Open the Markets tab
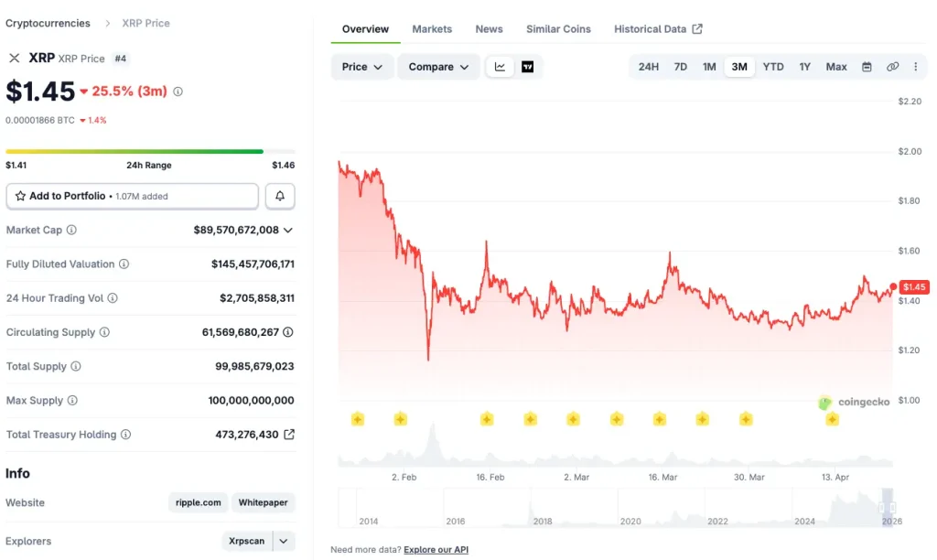Image resolution: width=937 pixels, height=560 pixels. (432, 28)
